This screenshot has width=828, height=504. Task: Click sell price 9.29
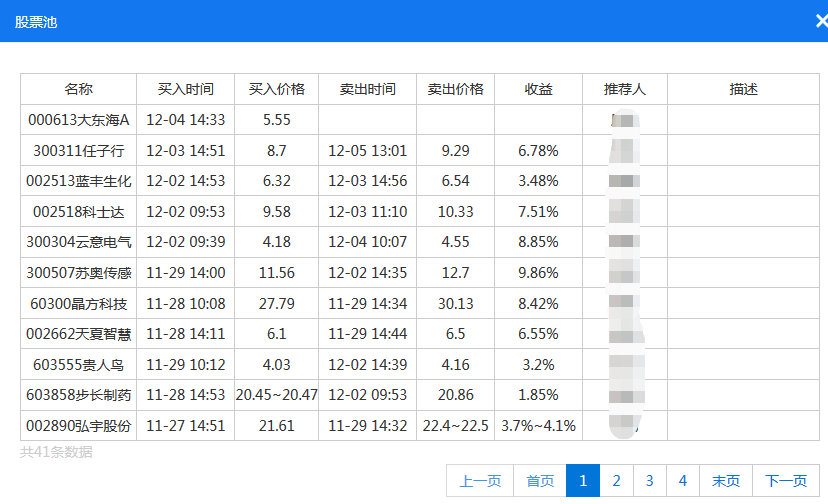(455, 151)
